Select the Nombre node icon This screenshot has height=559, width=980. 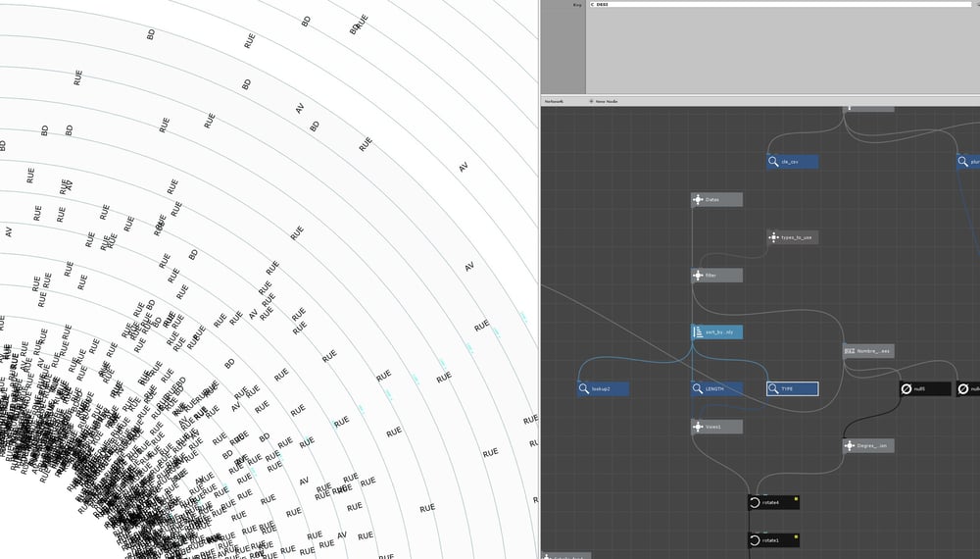[x=850, y=351]
